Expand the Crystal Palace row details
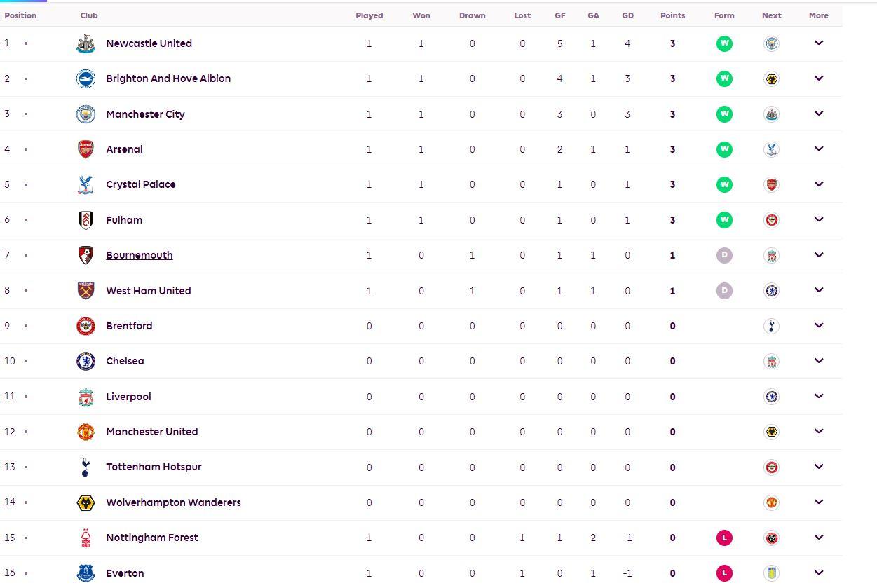Viewport: 877px width, 588px height. [x=818, y=184]
